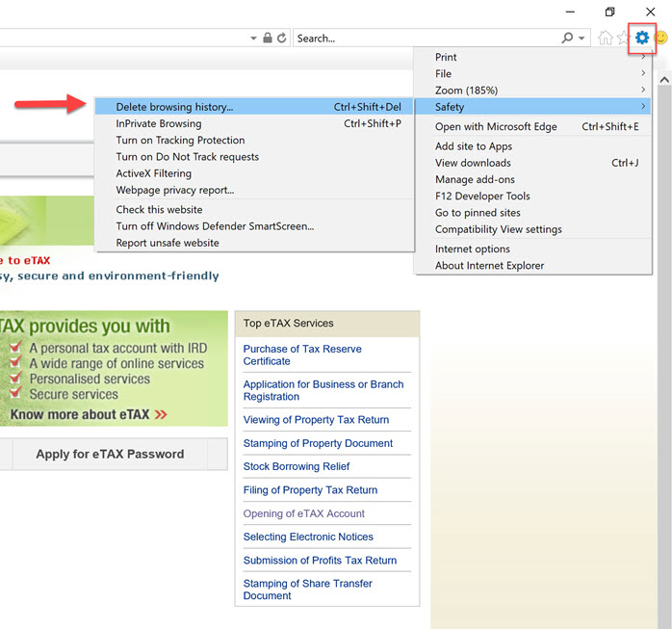Follow Viewing of Property Tax Return link

(317, 420)
